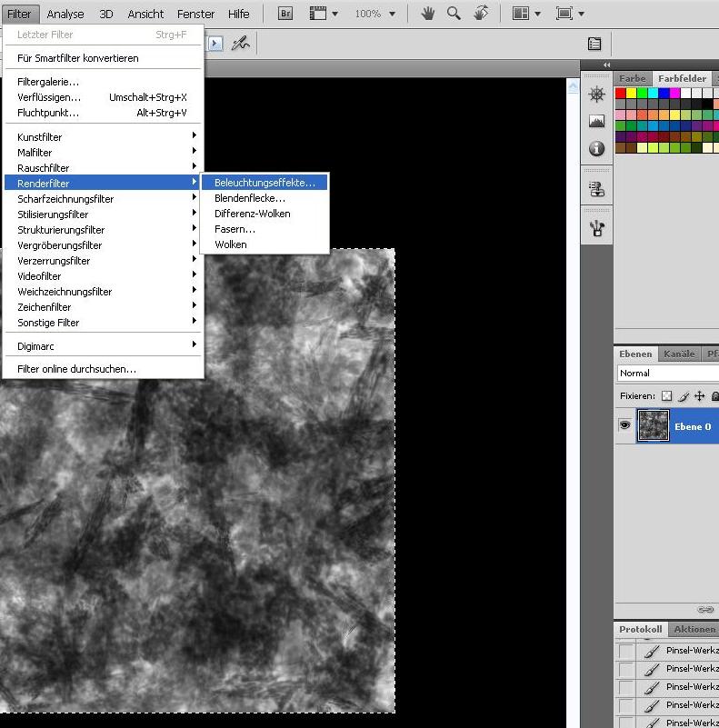Viewport: 719px width, 728px height.
Task: Click the link layers chain icon
Action: (705, 609)
